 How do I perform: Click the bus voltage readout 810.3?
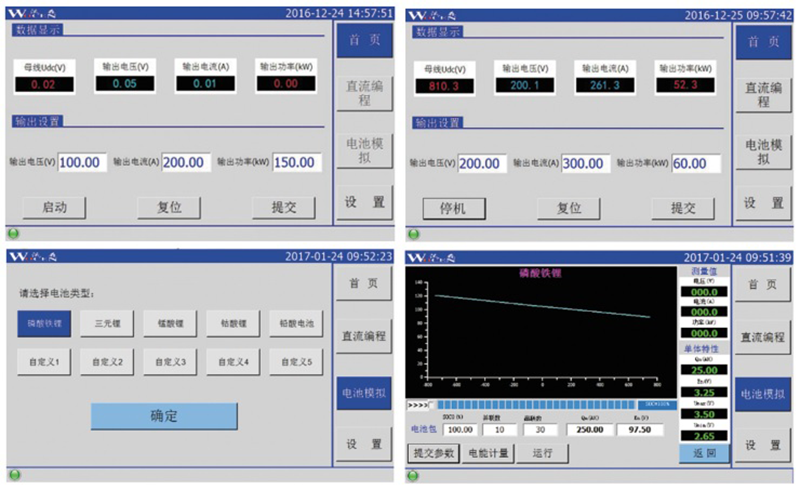coord(443,86)
